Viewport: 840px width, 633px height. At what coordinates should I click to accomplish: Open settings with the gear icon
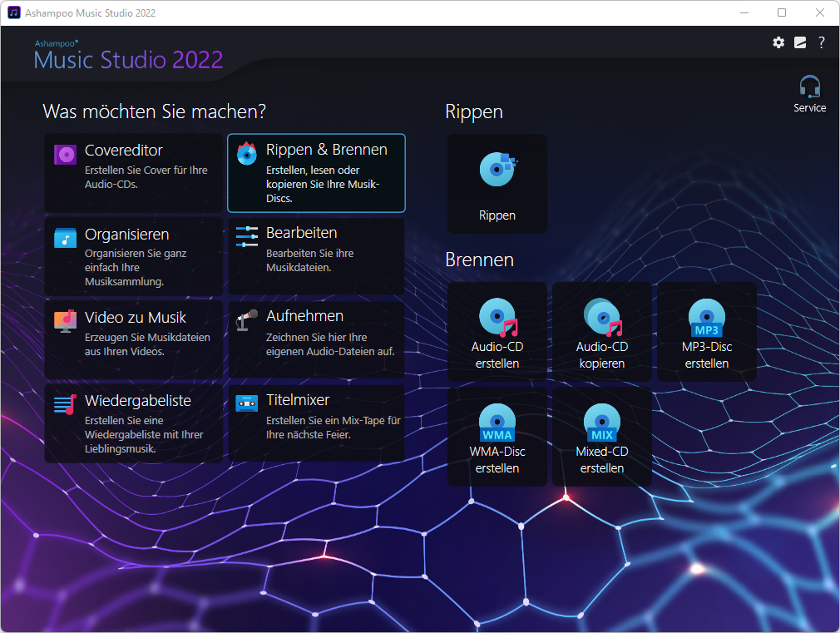[778, 42]
